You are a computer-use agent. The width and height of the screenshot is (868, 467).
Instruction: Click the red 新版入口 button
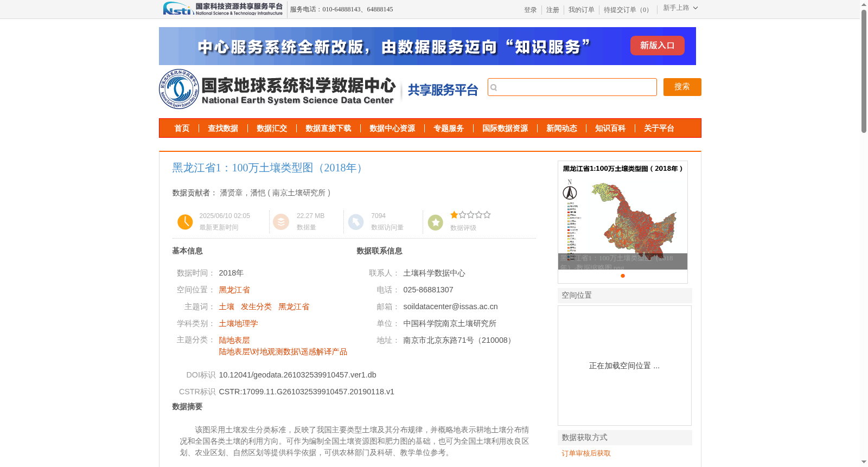point(657,46)
